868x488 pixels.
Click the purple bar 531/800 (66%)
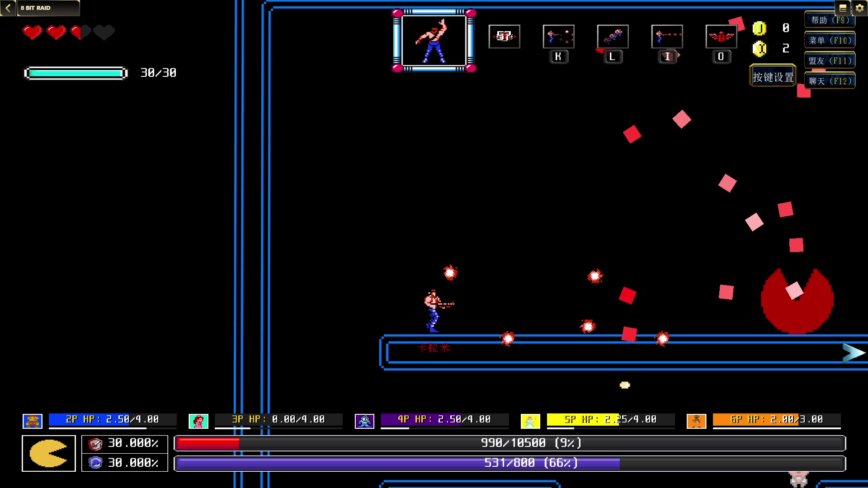tap(509, 463)
